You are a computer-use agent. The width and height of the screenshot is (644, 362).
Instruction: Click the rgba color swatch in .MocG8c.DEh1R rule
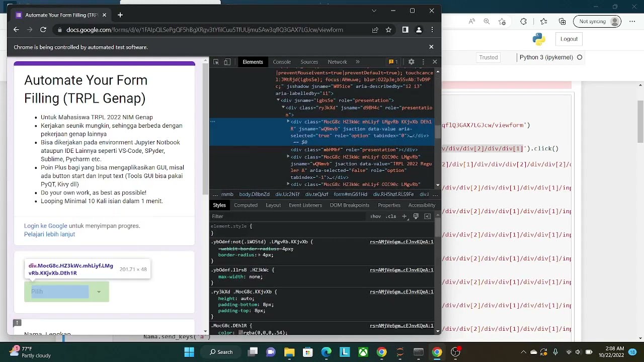pos(240,333)
